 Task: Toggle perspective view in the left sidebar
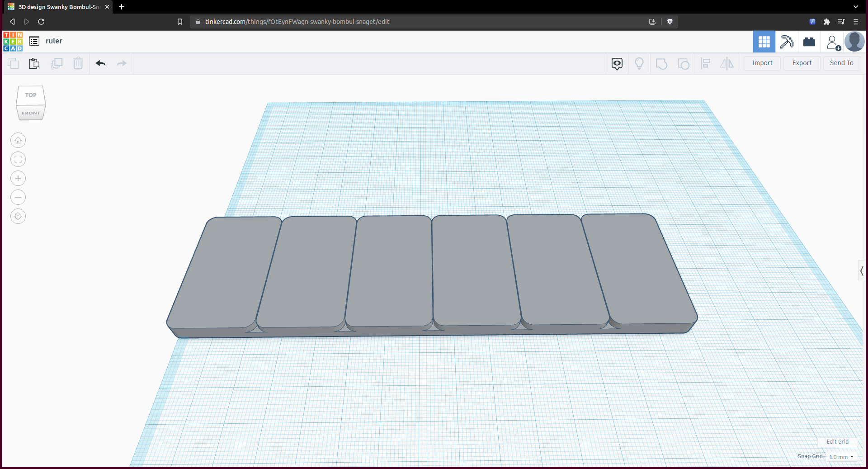tap(18, 216)
